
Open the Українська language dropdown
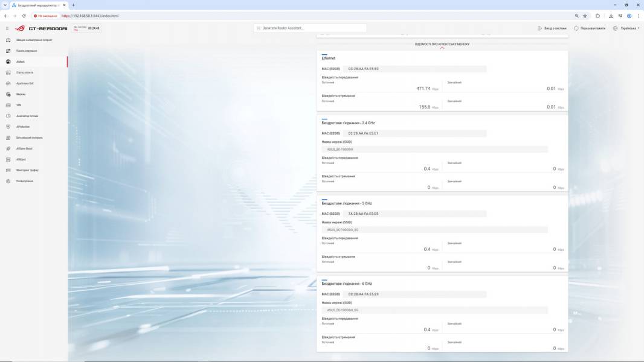tap(630, 28)
